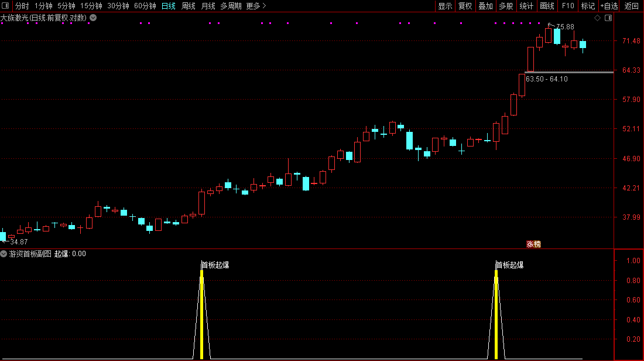The height and width of the screenshot is (361, 644).
Task: Click the 0.60 indicator axis label
Action: tap(633, 299)
